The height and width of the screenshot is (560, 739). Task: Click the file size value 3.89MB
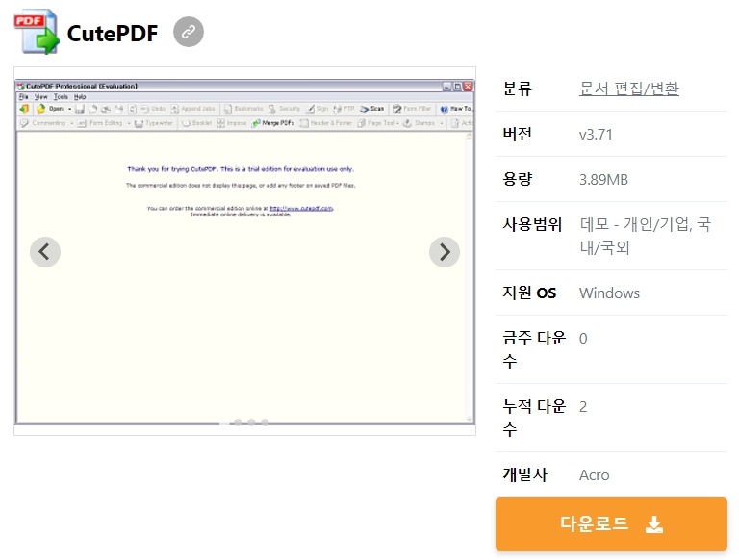pyautogui.click(x=603, y=180)
